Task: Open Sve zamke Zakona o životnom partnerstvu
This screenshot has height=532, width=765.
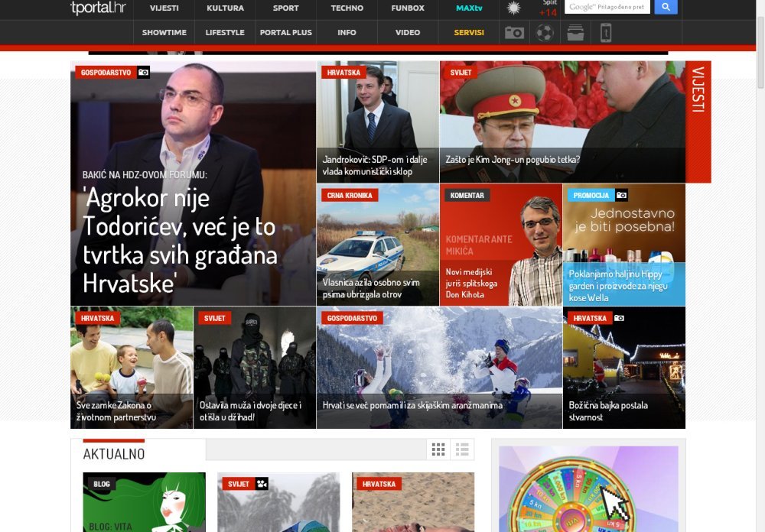Action: coord(132,368)
